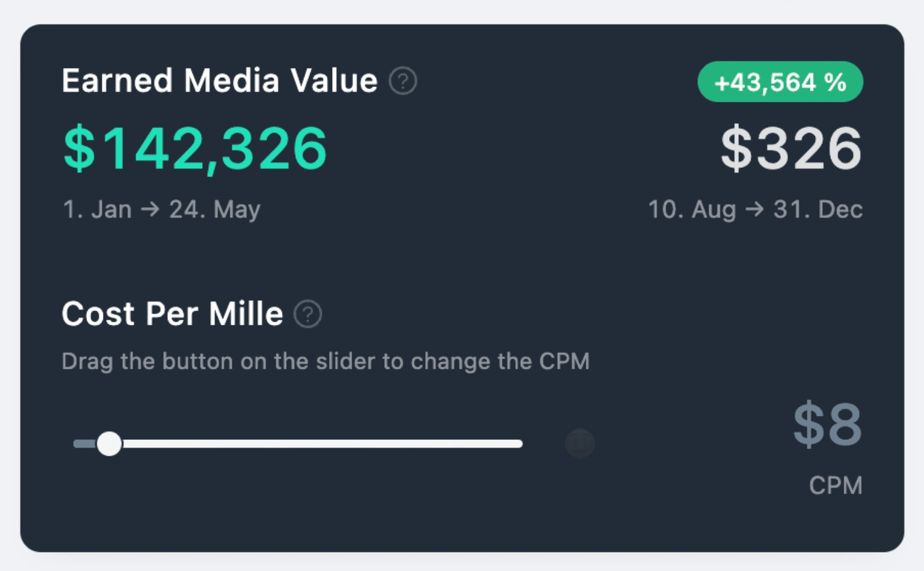Click the green +43,564 % badge
The width and height of the screenshot is (924, 571).
[780, 81]
